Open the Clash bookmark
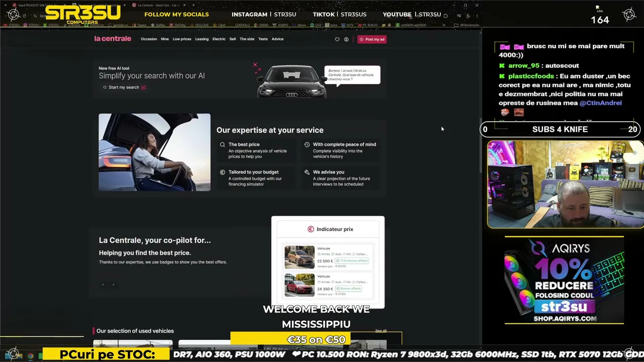This screenshot has height=362, width=644. click(x=219, y=25)
